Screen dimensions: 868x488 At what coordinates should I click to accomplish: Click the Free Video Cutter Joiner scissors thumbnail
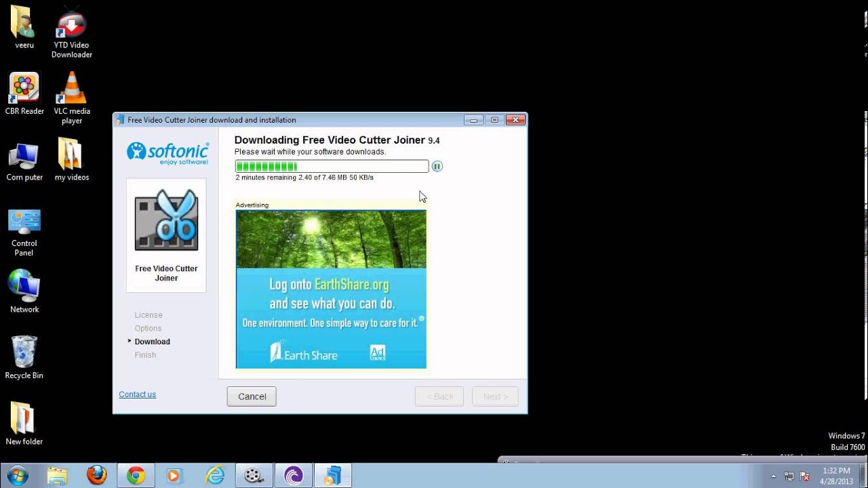point(166,220)
